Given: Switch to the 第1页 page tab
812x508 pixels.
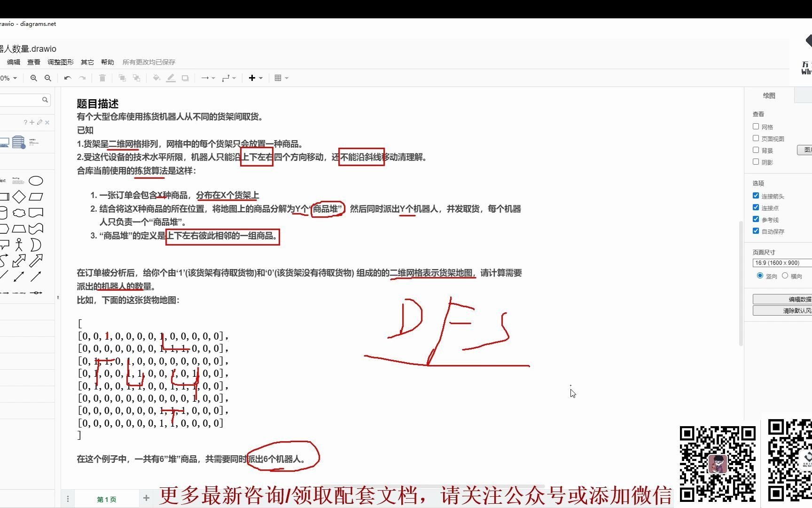Looking at the screenshot, I should coord(107,499).
